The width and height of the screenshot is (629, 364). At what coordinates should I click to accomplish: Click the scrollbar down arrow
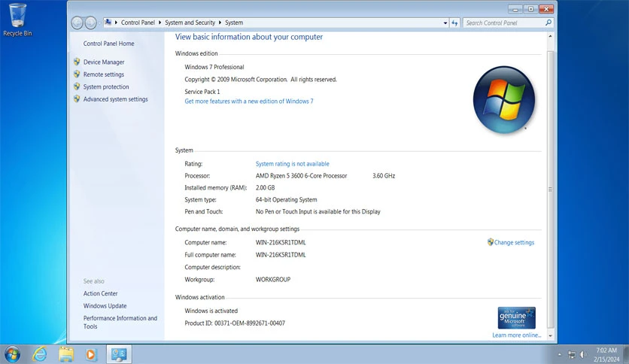tap(551, 336)
